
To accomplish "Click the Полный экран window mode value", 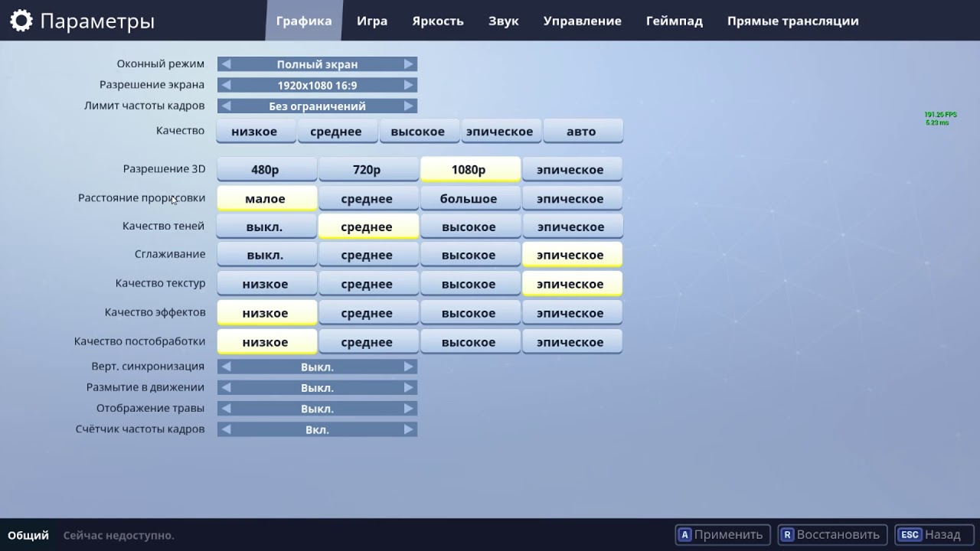I will click(x=317, y=64).
